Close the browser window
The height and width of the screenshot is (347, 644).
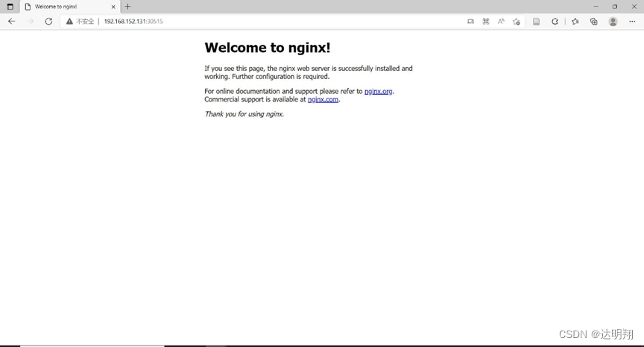coord(634,7)
